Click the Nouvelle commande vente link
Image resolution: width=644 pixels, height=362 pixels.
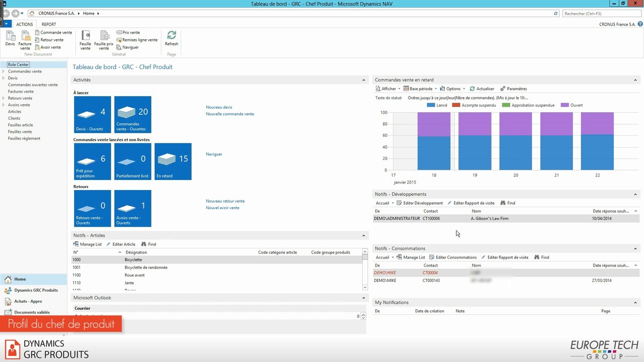pyautogui.click(x=230, y=114)
